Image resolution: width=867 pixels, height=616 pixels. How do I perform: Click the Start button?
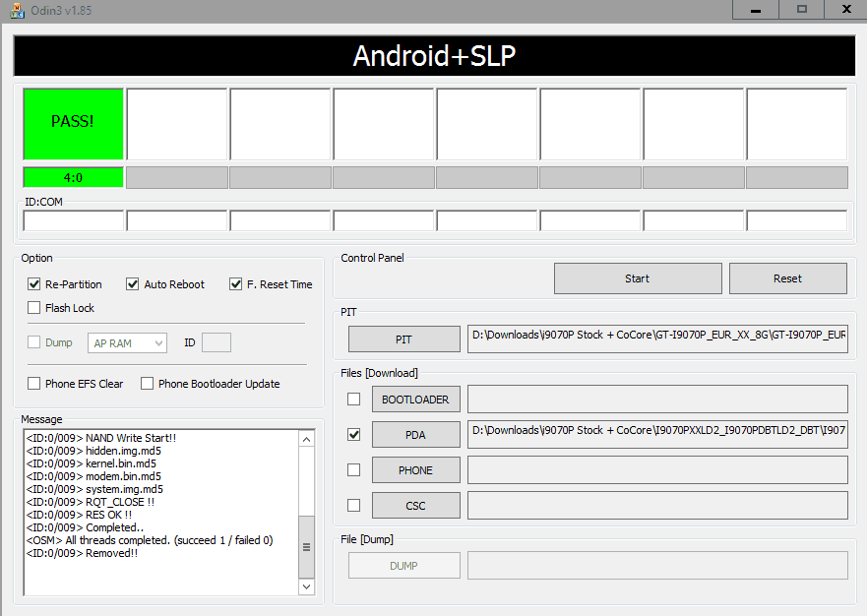pos(638,278)
